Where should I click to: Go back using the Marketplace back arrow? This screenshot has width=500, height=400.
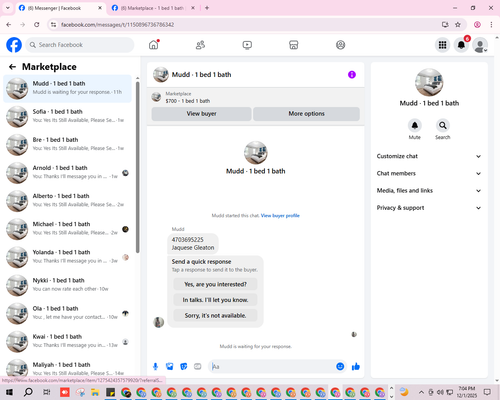[x=12, y=67]
